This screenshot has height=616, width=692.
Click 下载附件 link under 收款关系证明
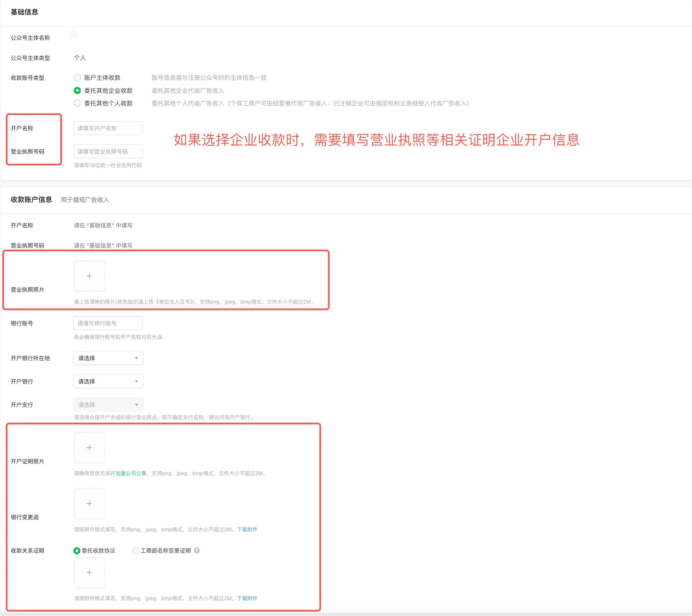(247, 598)
